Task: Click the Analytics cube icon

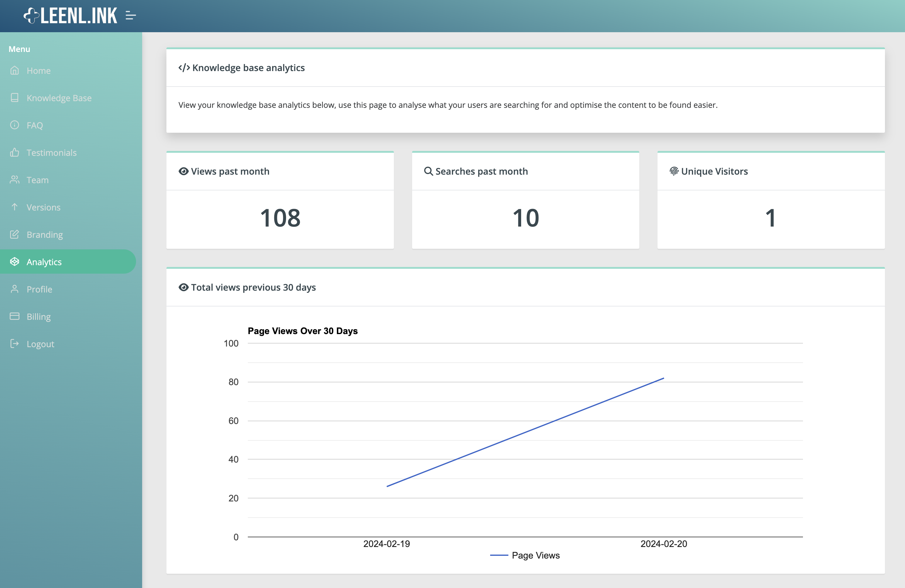Action: pyautogui.click(x=15, y=262)
